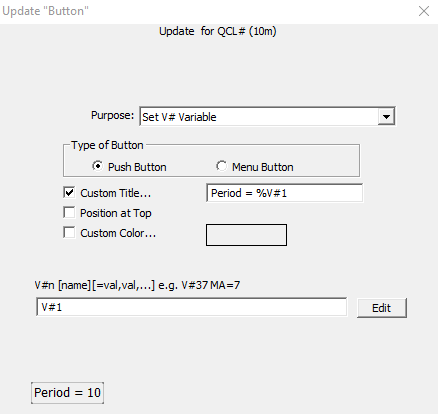Click the "Period = %V#1" title field
438x414 pixels.
click(x=285, y=193)
